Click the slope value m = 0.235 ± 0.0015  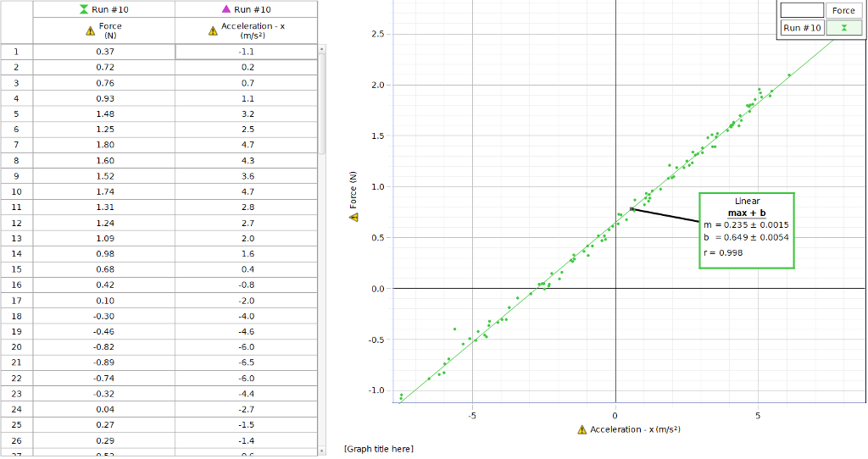(x=746, y=225)
